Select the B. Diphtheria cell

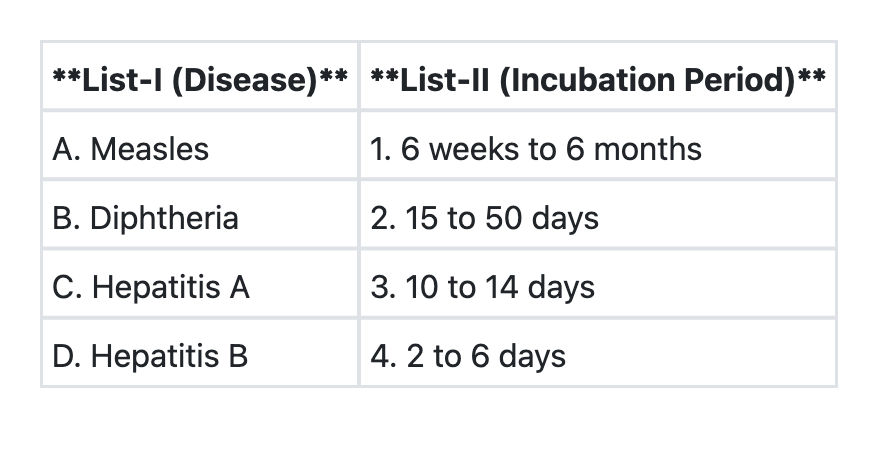[200, 218]
